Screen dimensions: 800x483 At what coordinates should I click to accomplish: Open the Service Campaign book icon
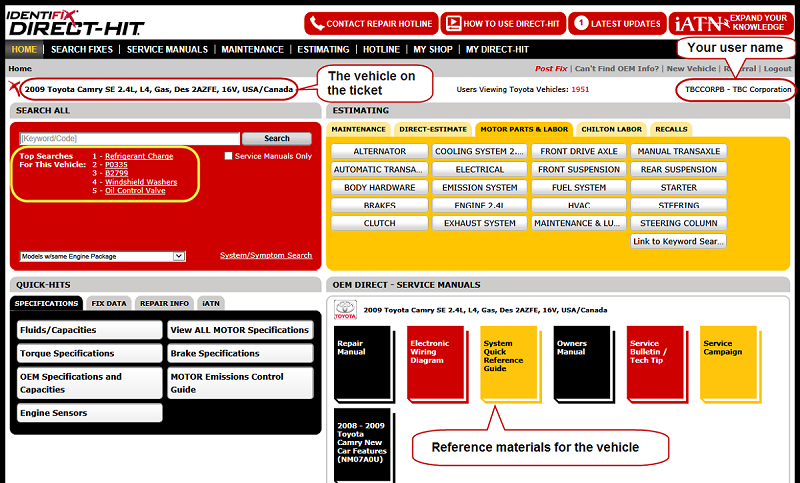coord(731,365)
